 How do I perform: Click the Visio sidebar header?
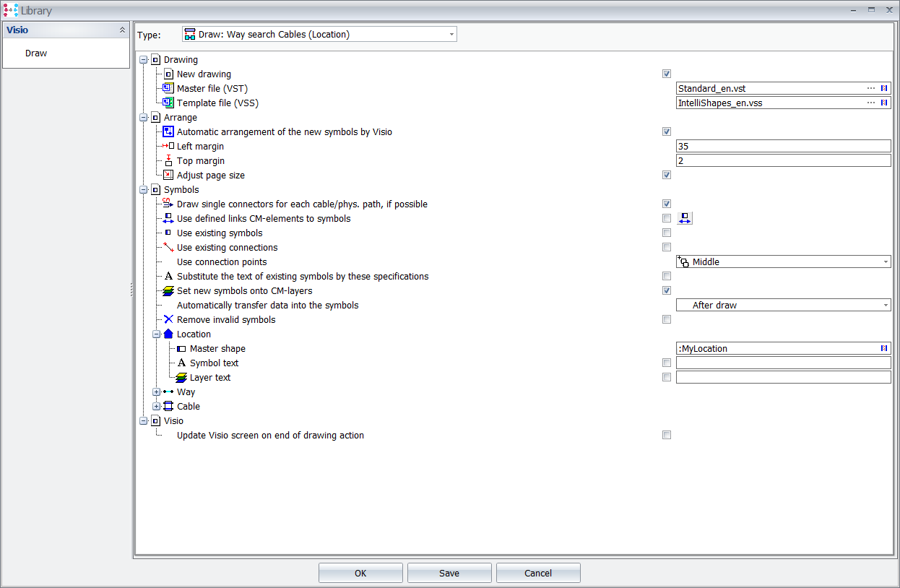click(x=66, y=30)
